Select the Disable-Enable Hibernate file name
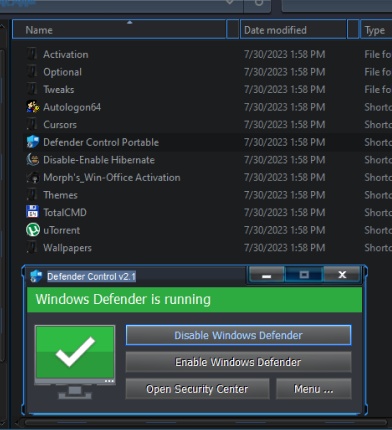Viewport: 392px width, 430px height. (x=99, y=160)
